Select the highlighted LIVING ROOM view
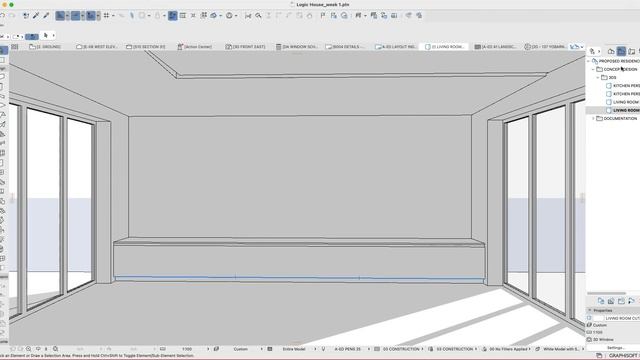Screen dimensions: 640x360 (x=613, y=110)
